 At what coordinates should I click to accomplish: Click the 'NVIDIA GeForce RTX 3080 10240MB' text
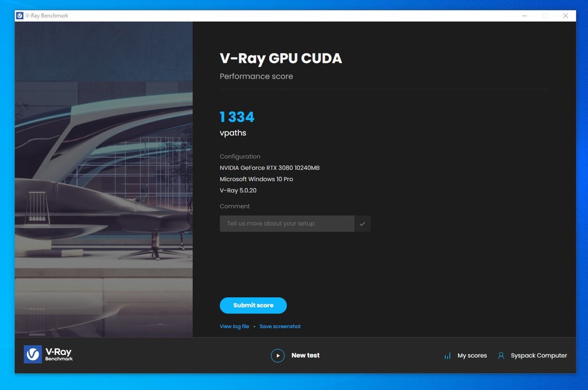pos(270,168)
